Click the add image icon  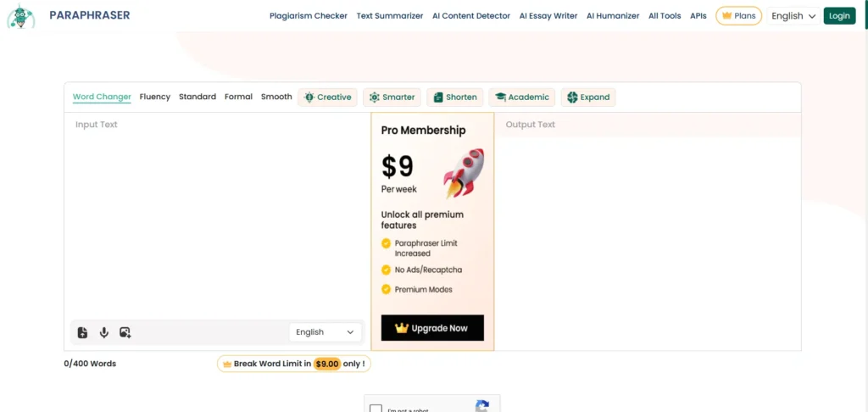click(125, 332)
